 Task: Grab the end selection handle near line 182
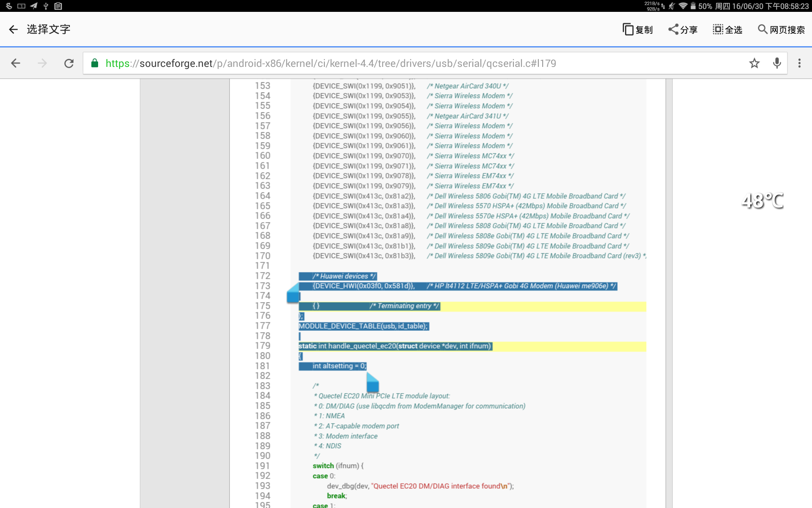(x=372, y=383)
